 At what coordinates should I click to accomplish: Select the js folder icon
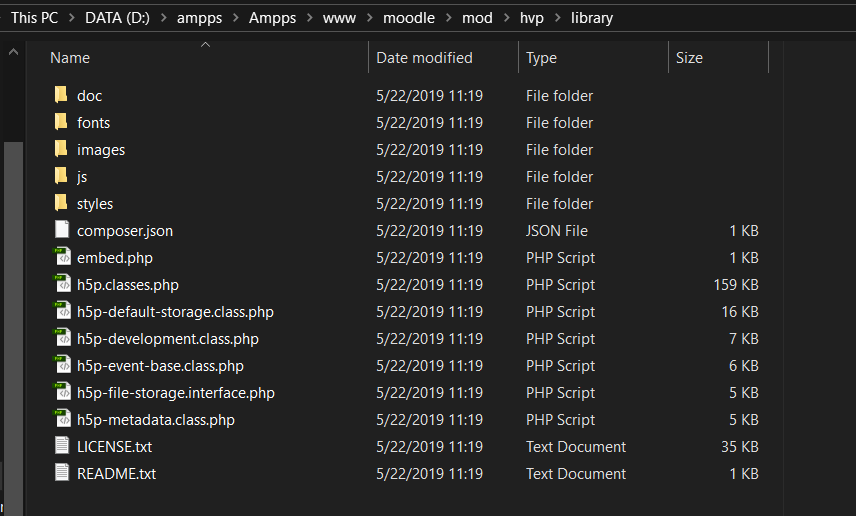(x=61, y=176)
